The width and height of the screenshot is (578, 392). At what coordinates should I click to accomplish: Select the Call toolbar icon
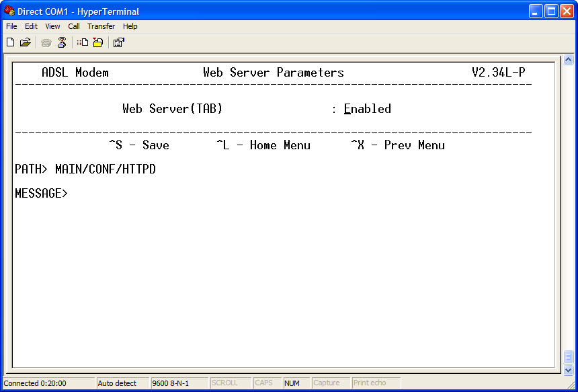[46, 42]
